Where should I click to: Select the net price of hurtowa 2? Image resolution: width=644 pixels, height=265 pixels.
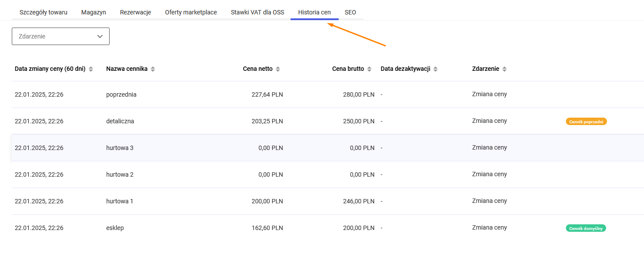pos(271,174)
